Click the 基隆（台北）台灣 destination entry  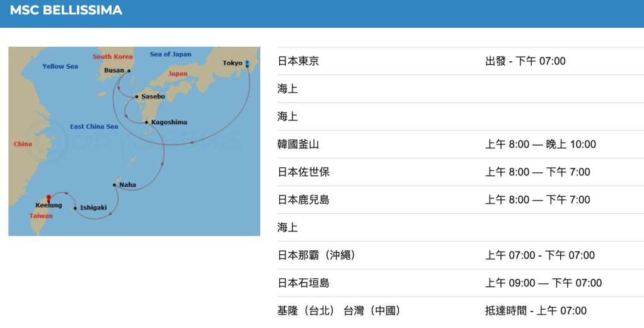[x=339, y=311]
